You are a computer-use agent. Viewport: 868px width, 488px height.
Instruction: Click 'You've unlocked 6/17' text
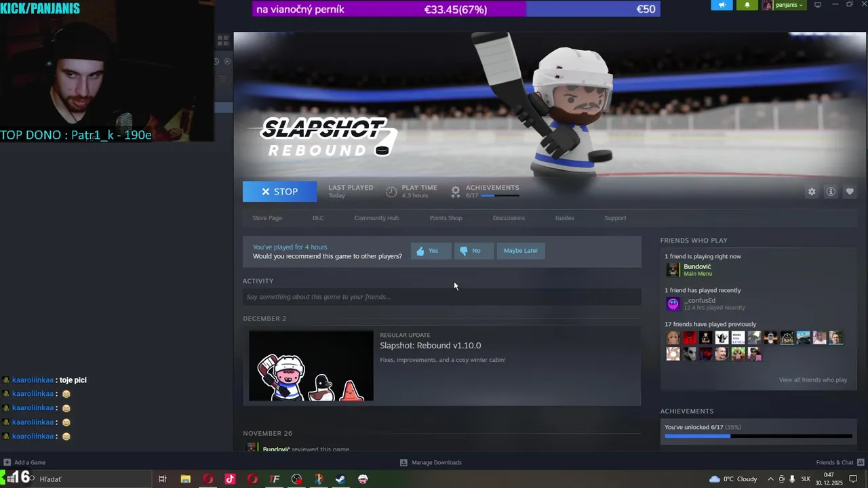(694, 428)
